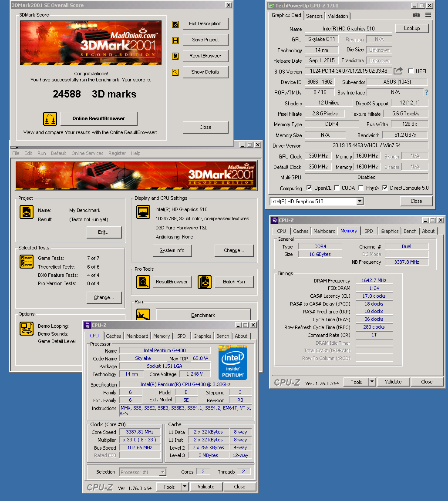The height and width of the screenshot is (501, 448).
Task: Open the GPU-Z hamburger menu icon
Action: coord(428,15)
